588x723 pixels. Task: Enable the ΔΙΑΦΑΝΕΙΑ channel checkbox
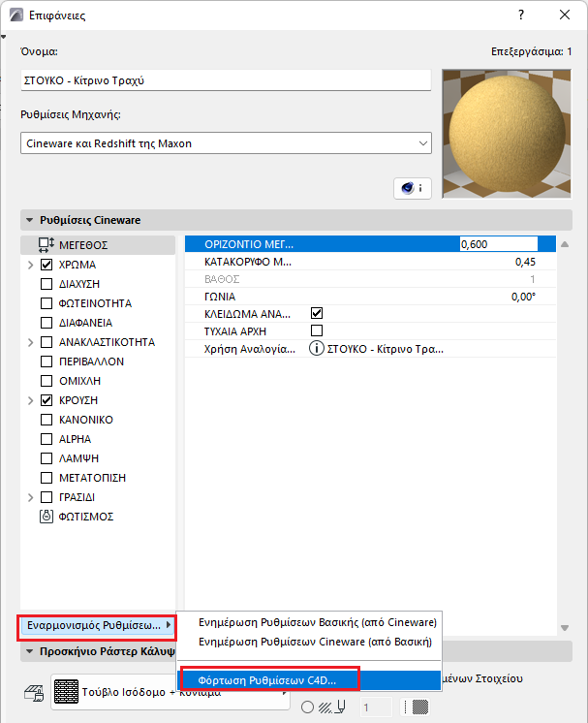click(x=46, y=323)
